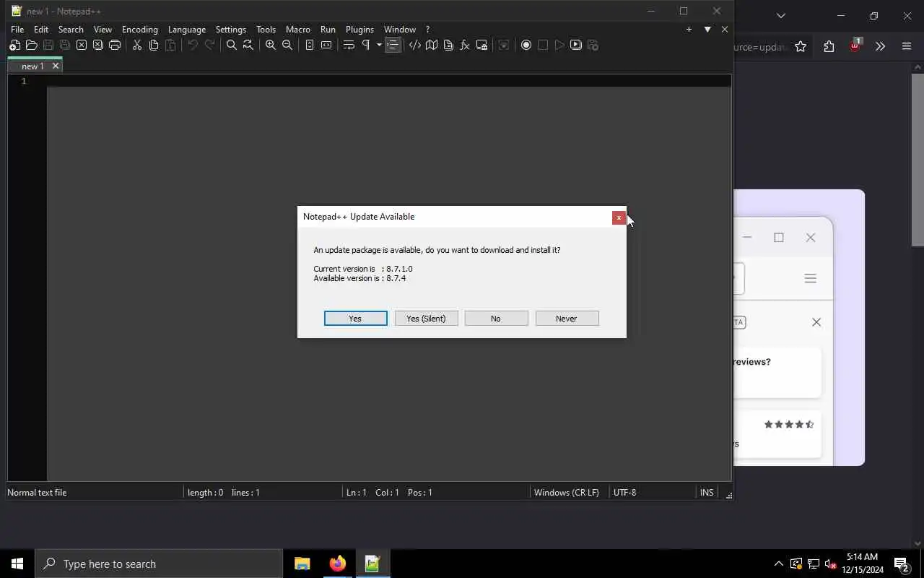924x578 pixels.
Task: Expand Firefox toolbar overflow chevrons
Action: pos(880,47)
